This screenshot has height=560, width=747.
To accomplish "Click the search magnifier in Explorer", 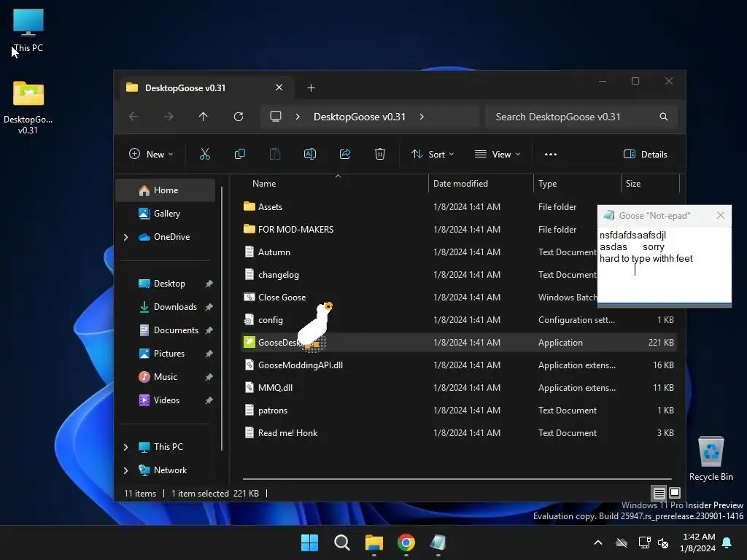I will pyautogui.click(x=664, y=117).
